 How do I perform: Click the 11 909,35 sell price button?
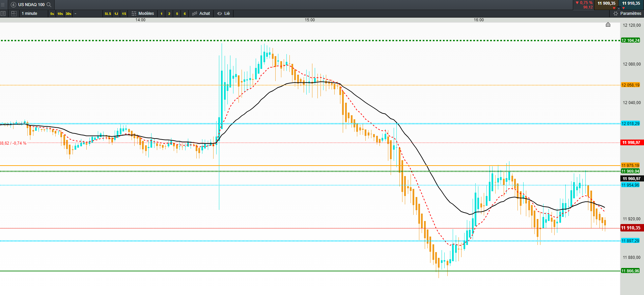tap(607, 4)
